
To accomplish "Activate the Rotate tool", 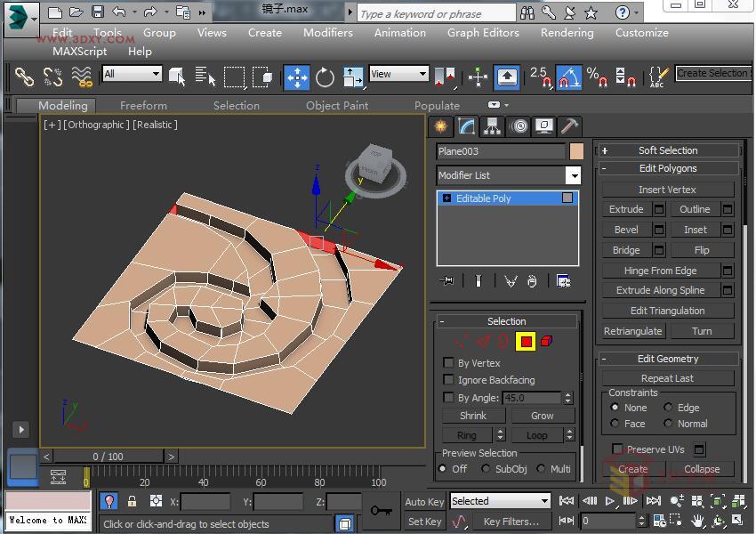I will tap(324, 78).
